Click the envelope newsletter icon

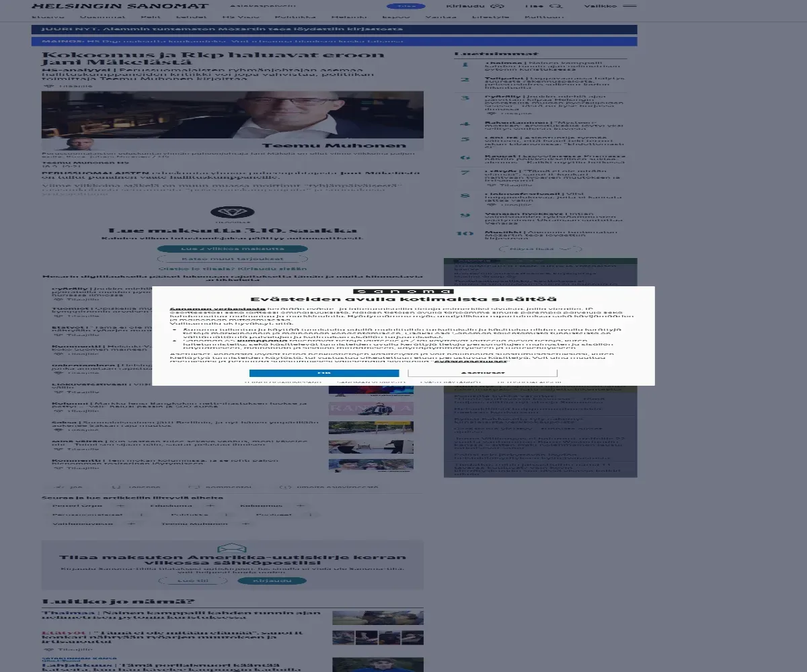[232, 548]
